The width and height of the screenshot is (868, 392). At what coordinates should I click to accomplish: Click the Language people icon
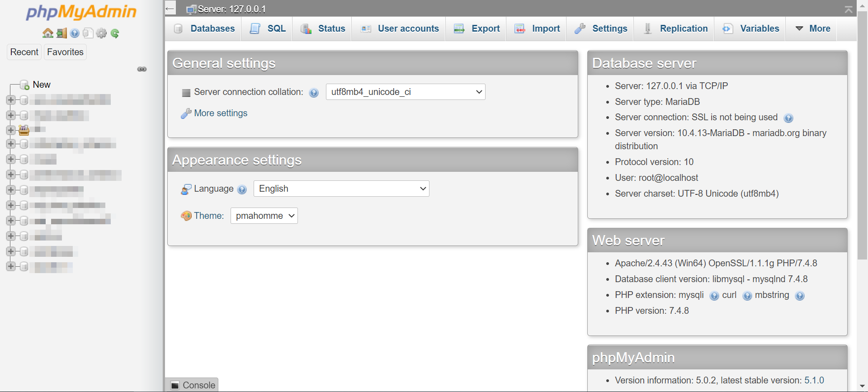(x=186, y=189)
